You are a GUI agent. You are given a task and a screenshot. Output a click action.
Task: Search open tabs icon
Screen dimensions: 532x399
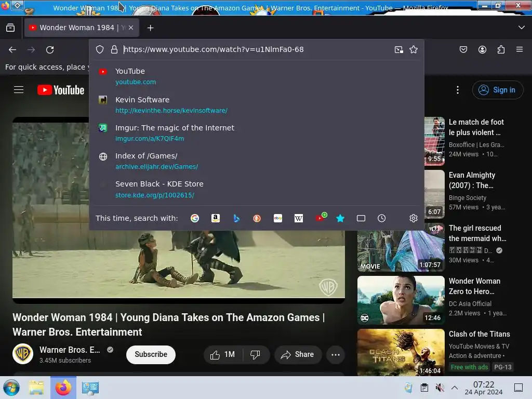(x=361, y=218)
